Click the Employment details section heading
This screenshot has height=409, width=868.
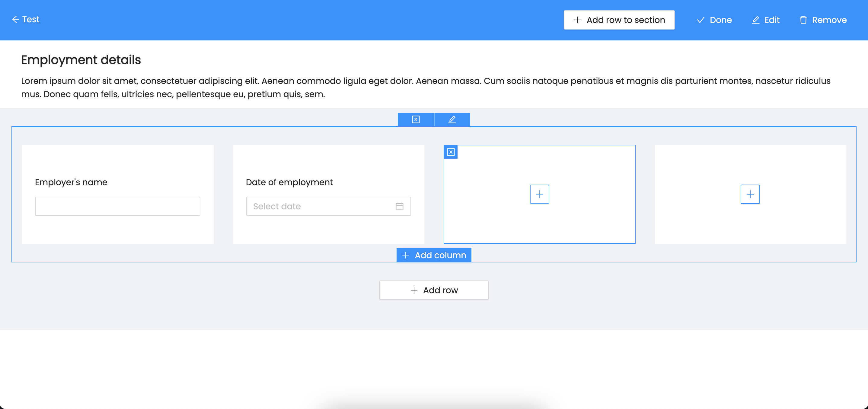click(81, 60)
